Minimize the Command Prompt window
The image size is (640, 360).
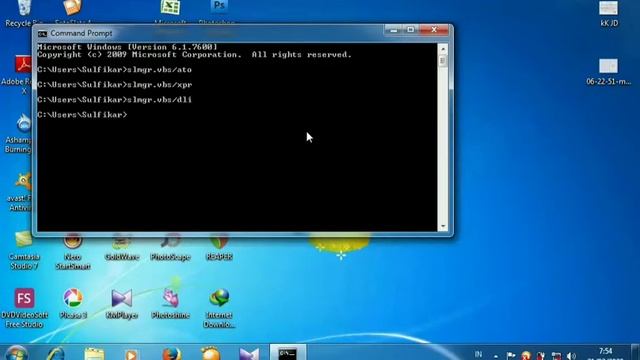393,30
